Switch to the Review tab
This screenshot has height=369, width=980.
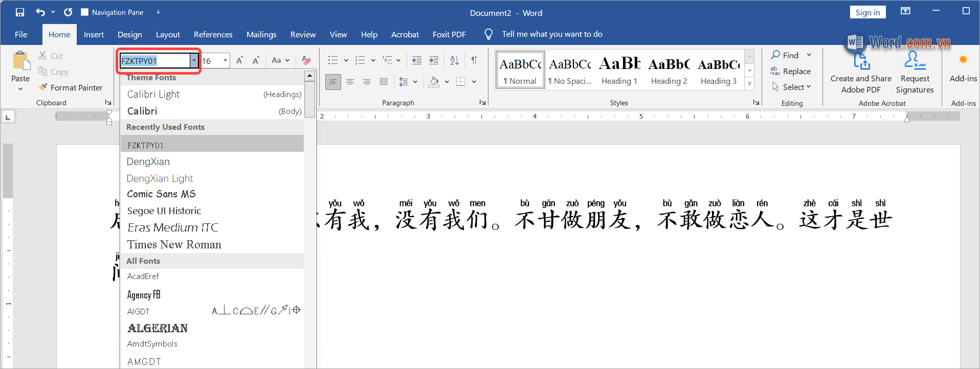click(303, 34)
